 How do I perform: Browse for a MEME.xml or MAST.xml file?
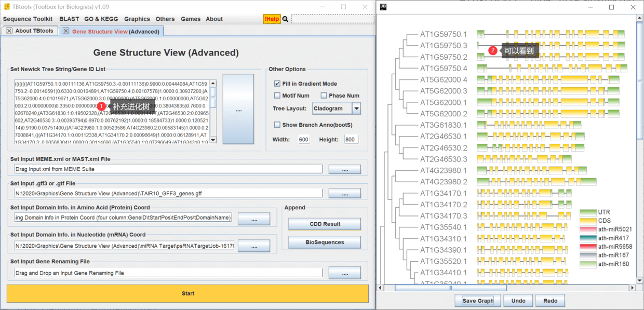tap(345, 169)
